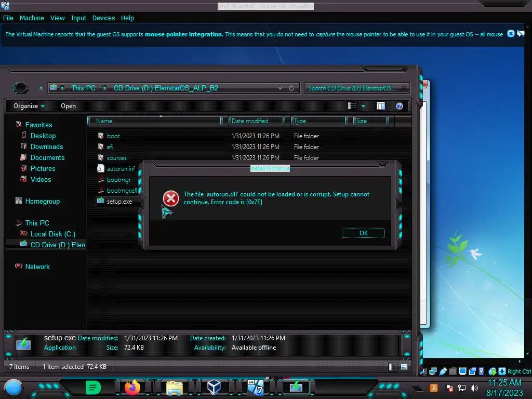This screenshot has width=532, height=399.
Task: Open Documents in the navigation pane
Action: pos(47,157)
